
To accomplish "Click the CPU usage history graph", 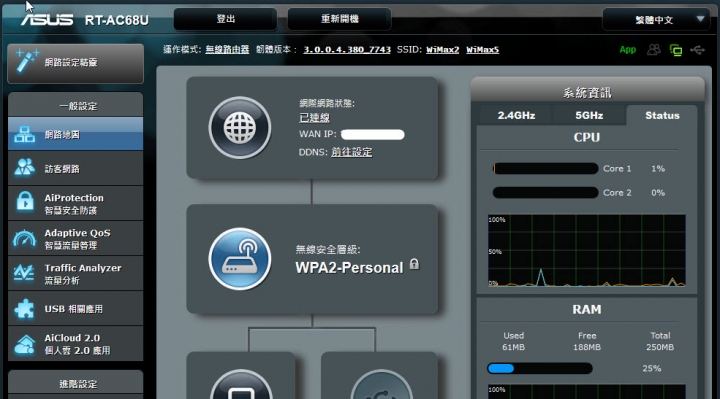I will tap(586, 250).
